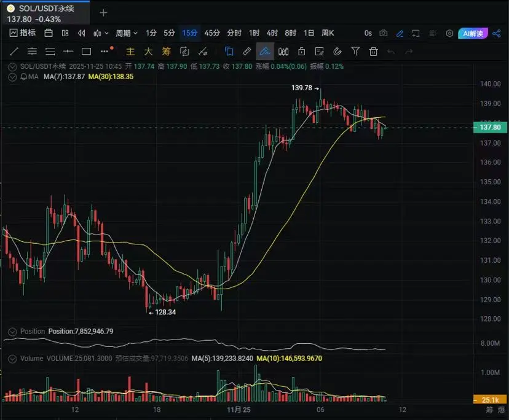Click the 25.1k volume tag
The image size is (509, 420).
click(x=490, y=400)
